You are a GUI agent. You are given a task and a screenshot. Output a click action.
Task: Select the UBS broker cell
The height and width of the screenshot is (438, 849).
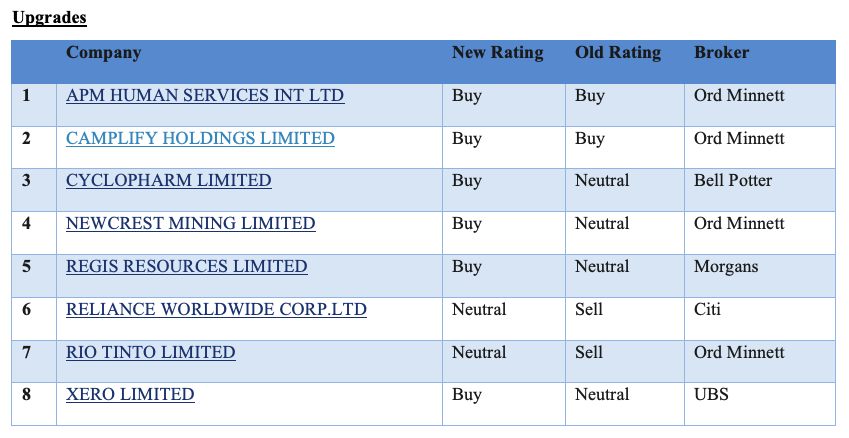[711, 395]
